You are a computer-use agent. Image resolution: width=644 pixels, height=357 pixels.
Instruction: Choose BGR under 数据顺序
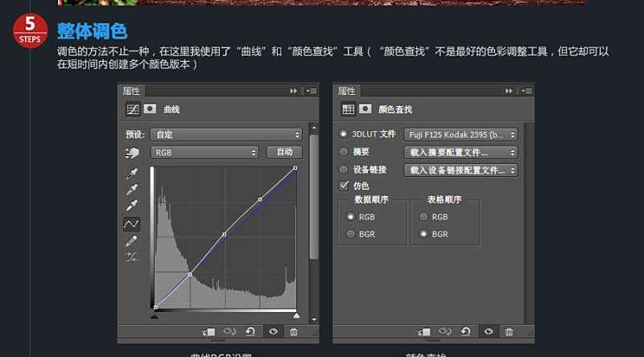coord(350,234)
